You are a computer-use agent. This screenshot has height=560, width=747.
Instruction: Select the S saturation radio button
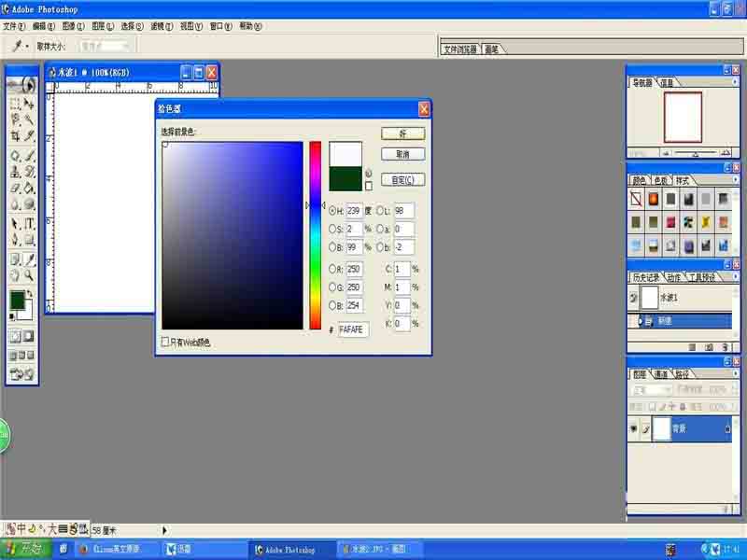click(x=332, y=229)
